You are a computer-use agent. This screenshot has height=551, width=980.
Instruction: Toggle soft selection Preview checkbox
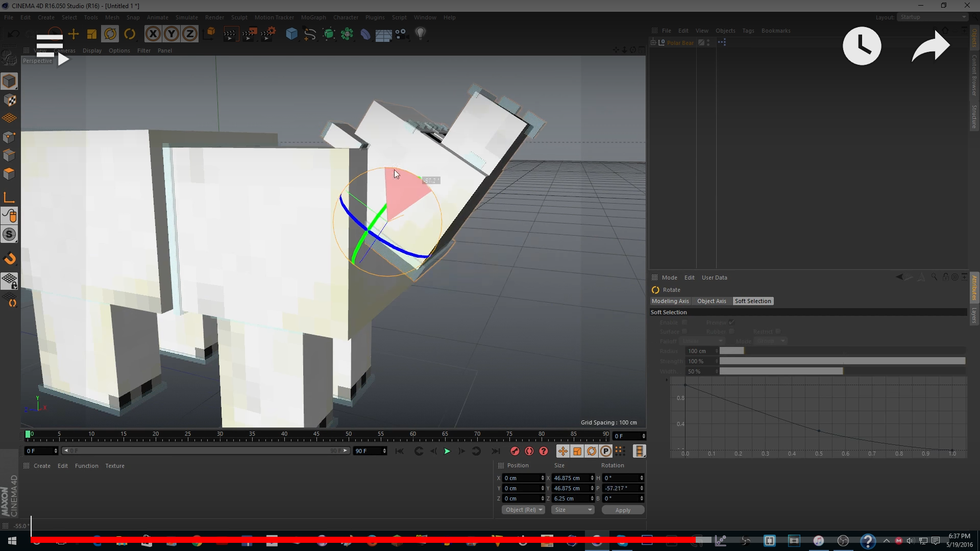(x=731, y=322)
